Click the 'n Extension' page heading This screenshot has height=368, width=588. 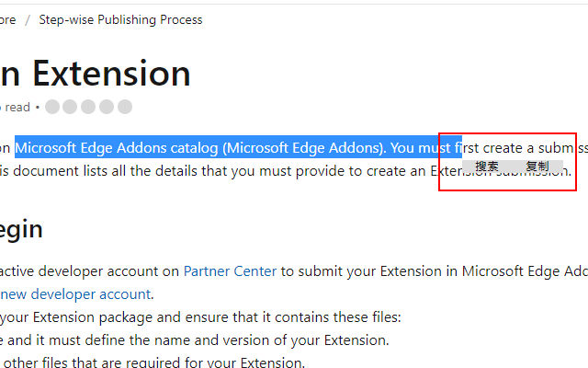(x=96, y=73)
